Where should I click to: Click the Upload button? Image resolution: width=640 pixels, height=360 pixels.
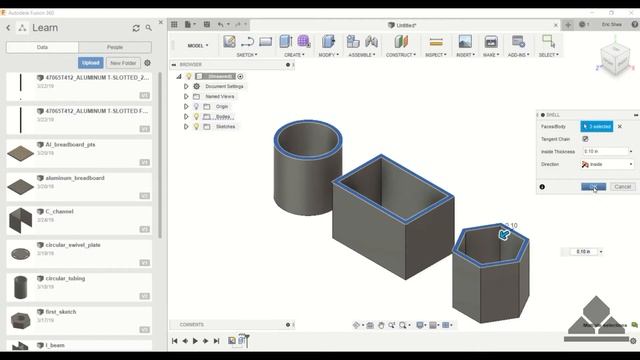tap(91, 63)
